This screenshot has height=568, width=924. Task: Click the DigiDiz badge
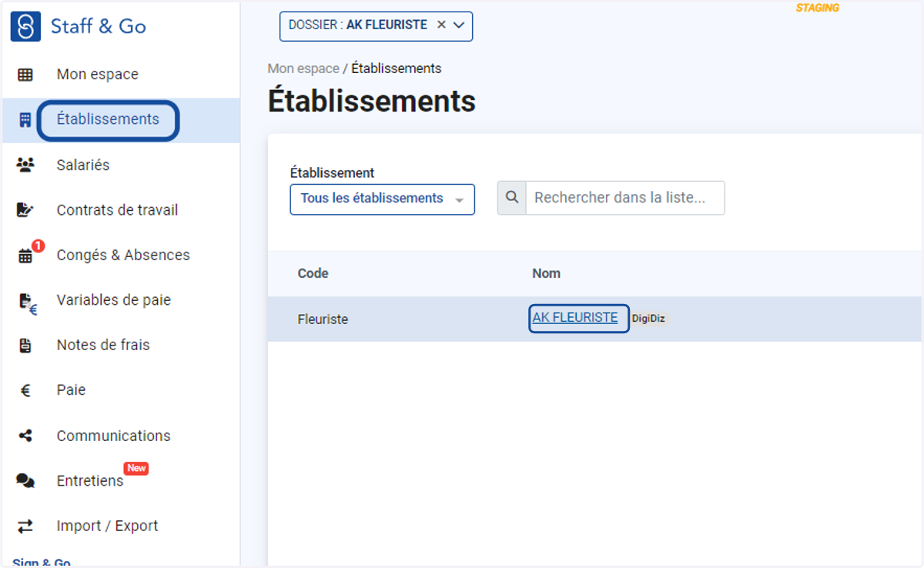pyautogui.click(x=648, y=319)
